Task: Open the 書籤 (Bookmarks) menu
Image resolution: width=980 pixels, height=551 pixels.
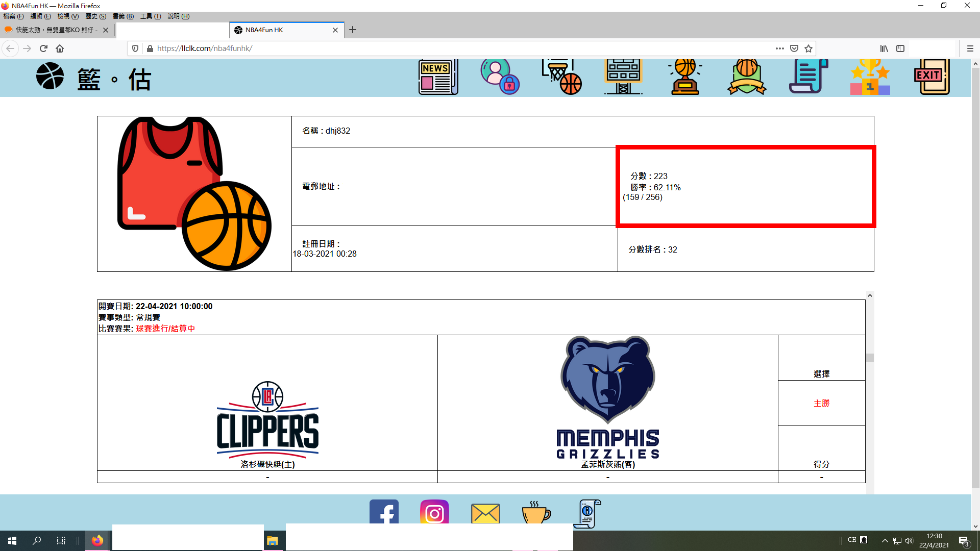Action: pyautogui.click(x=123, y=16)
